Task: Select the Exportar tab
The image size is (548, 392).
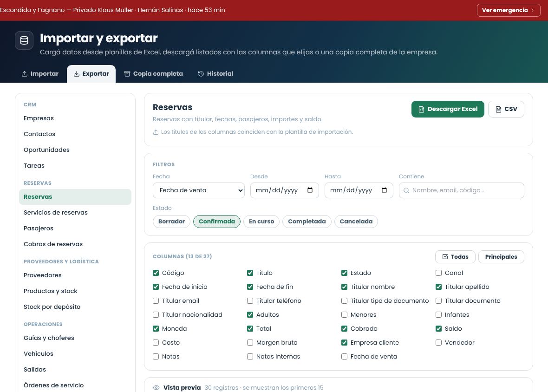Action: (x=91, y=74)
